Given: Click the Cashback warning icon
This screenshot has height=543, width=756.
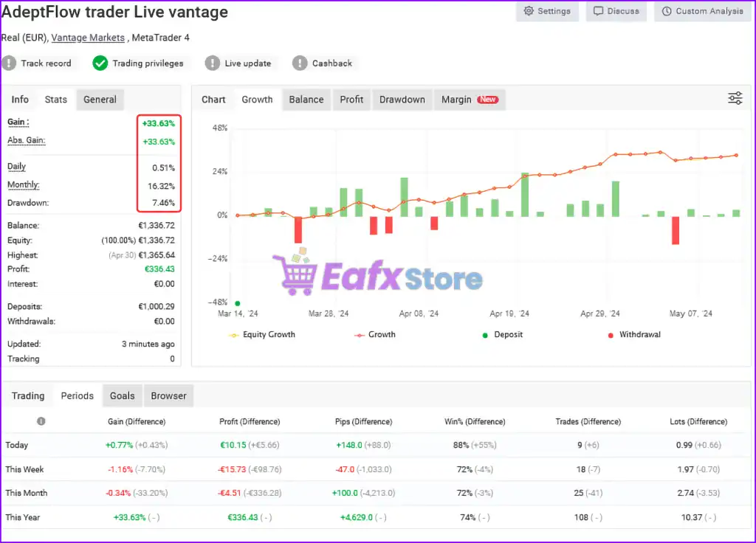Looking at the screenshot, I should pos(300,63).
